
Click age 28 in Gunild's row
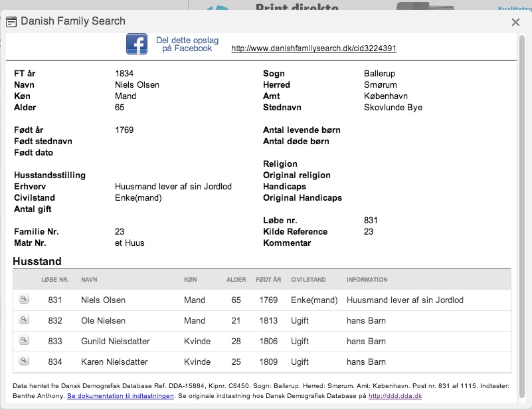pos(236,341)
